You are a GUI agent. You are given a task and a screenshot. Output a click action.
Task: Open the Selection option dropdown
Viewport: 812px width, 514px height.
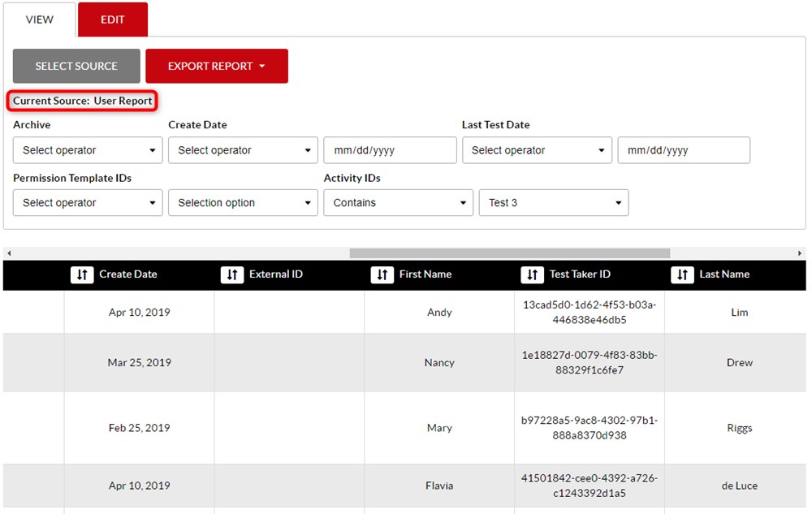[243, 203]
